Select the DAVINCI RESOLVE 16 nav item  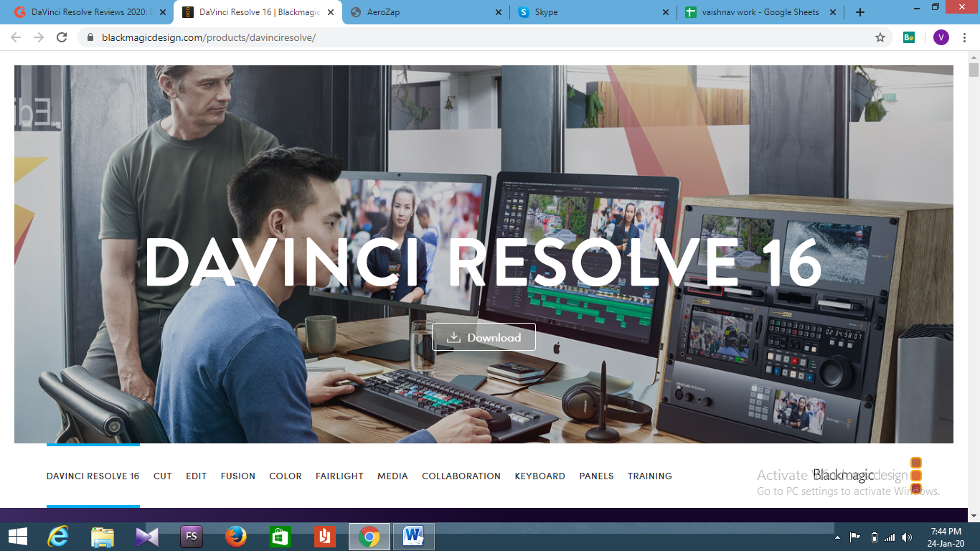tap(93, 476)
